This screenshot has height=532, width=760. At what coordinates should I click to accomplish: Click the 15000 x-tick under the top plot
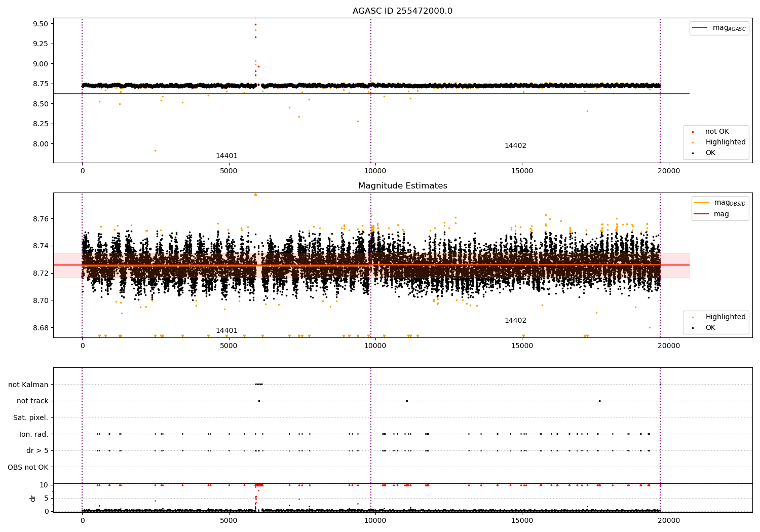pyautogui.click(x=522, y=171)
